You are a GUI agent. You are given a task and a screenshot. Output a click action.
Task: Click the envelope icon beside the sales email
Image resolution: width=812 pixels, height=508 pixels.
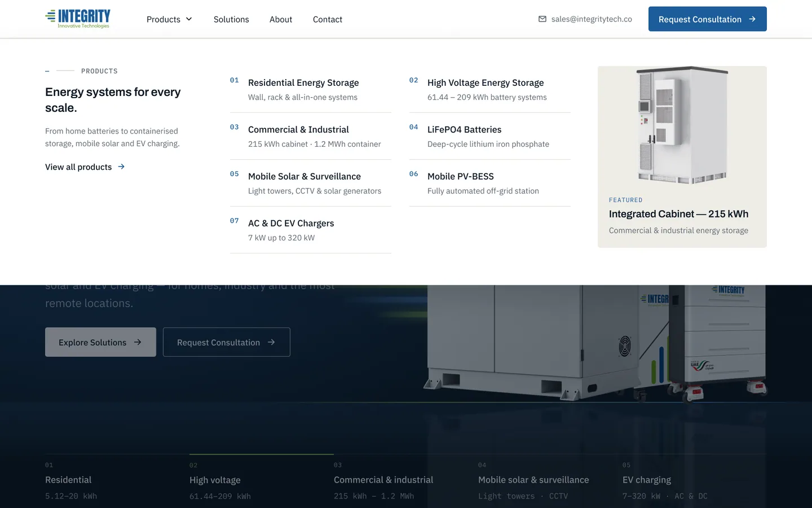pyautogui.click(x=542, y=19)
